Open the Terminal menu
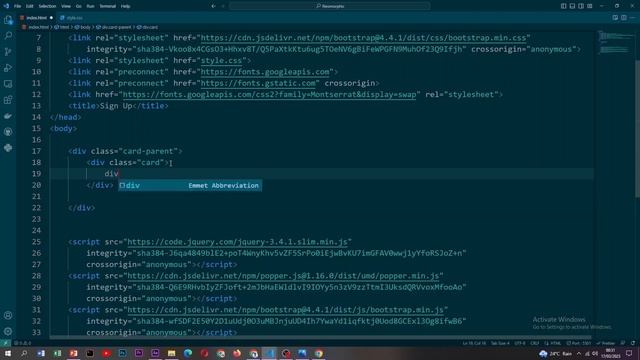Viewport: 640px width, 360px height. point(108,6)
